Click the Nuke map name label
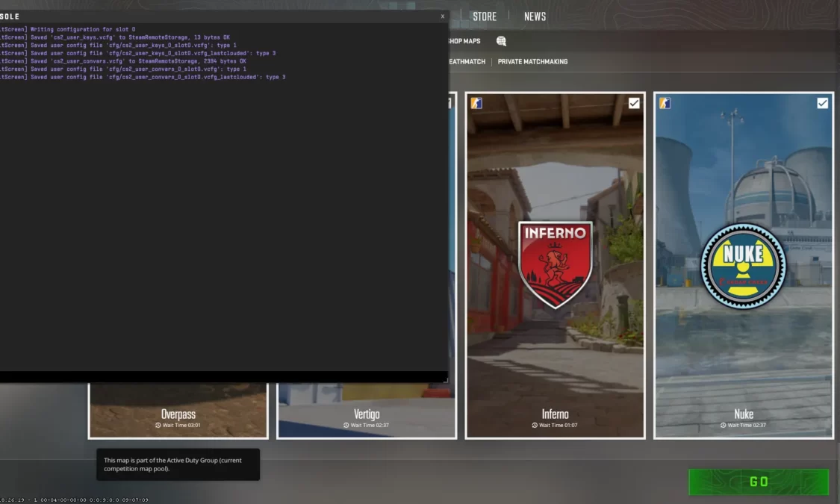Image resolution: width=840 pixels, height=504 pixels. [x=744, y=414]
